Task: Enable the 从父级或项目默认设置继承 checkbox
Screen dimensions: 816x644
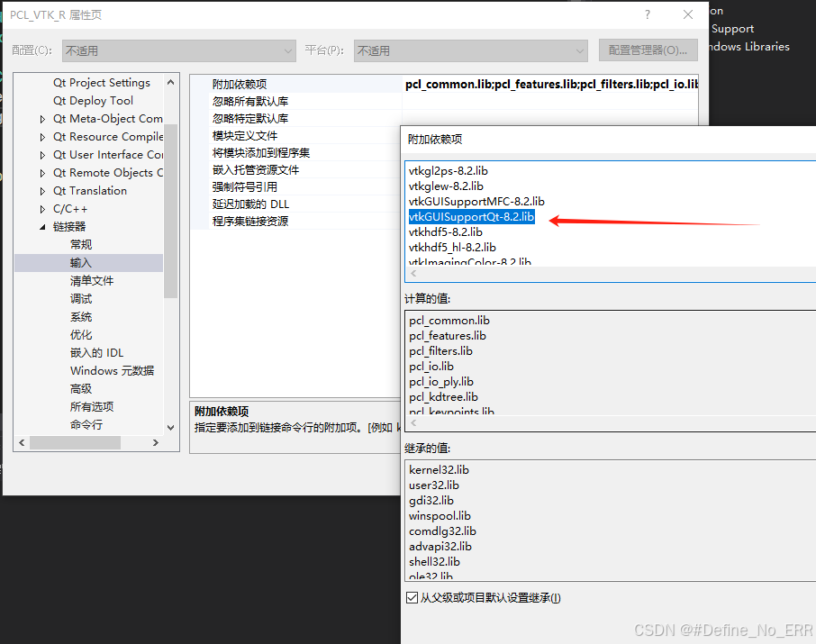Action: pyautogui.click(x=412, y=597)
